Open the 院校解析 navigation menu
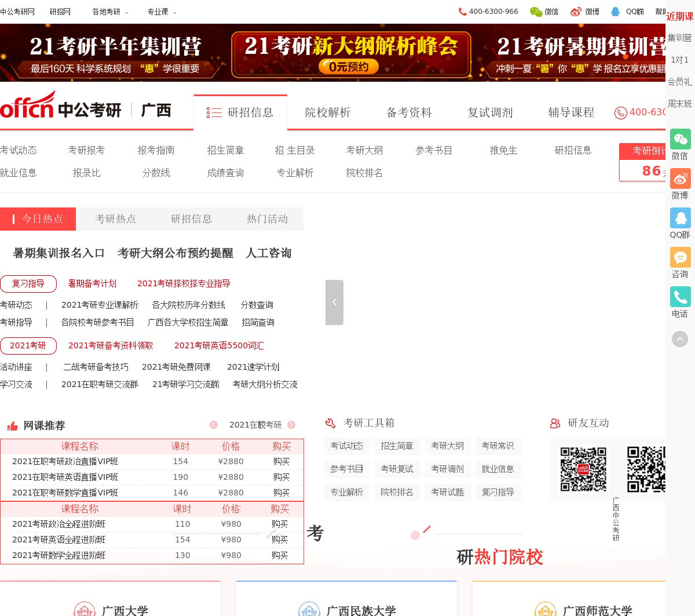This screenshot has height=616, width=695. pyautogui.click(x=328, y=112)
